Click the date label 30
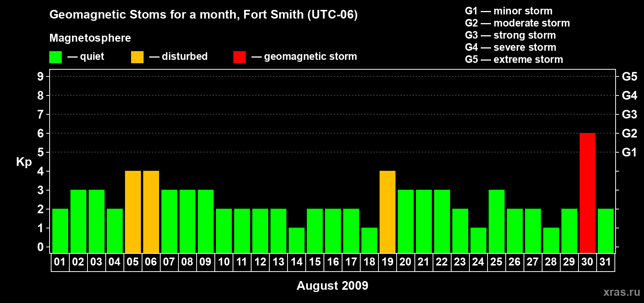Image resolution: width=644 pixels, height=303 pixels. (x=587, y=262)
